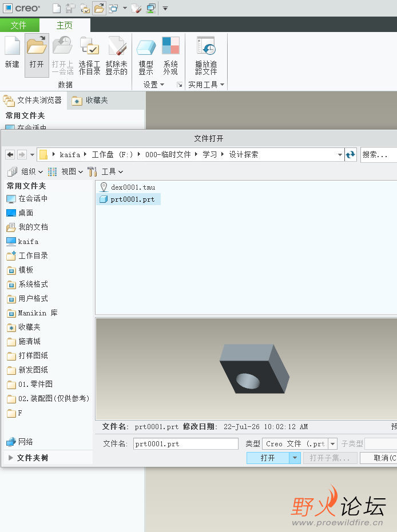Open the arrow beside the Windows icon
The width and height of the screenshot is (397, 532).
(125, 8)
